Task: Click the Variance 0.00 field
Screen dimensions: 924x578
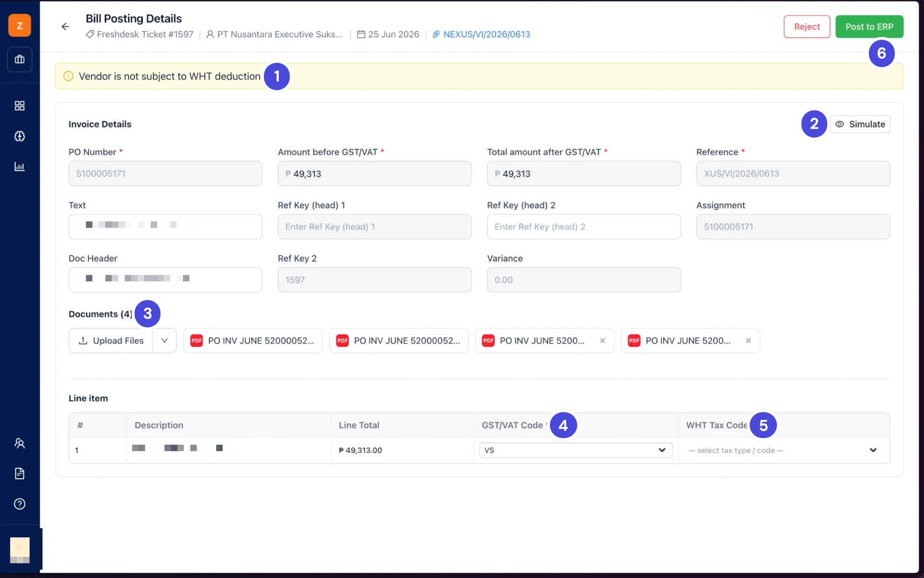Action: pyautogui.click(x=584, y=280)
